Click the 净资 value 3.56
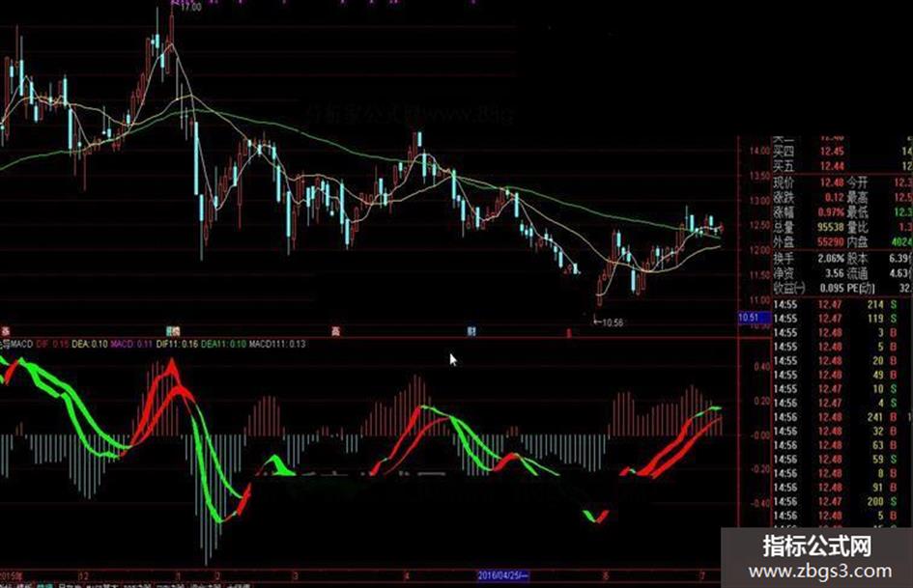This screenshot has width=913, height=588. [835, 273]
